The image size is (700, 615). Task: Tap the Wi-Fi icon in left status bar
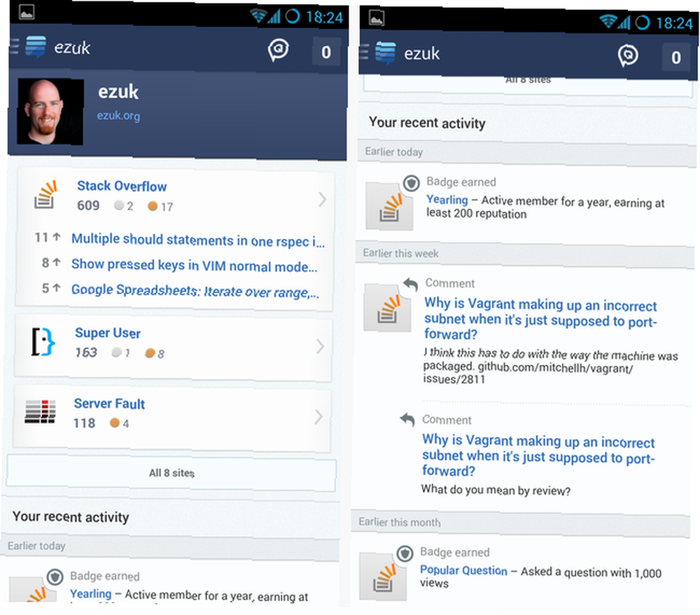click(x=259, y=17)
